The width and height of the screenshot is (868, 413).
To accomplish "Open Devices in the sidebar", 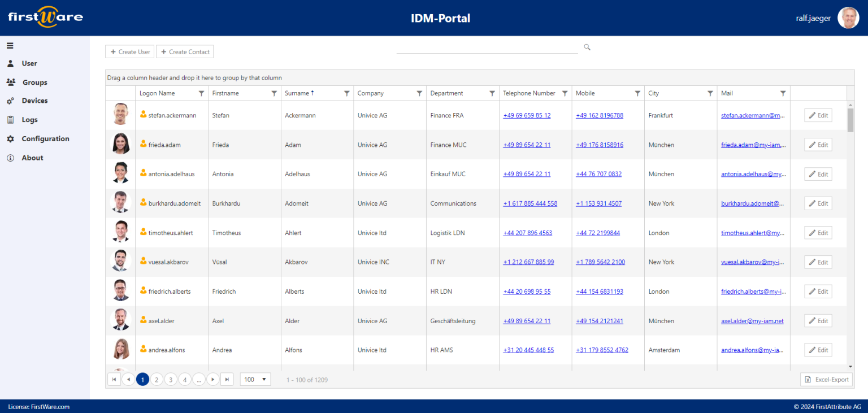I will point(34,101).
